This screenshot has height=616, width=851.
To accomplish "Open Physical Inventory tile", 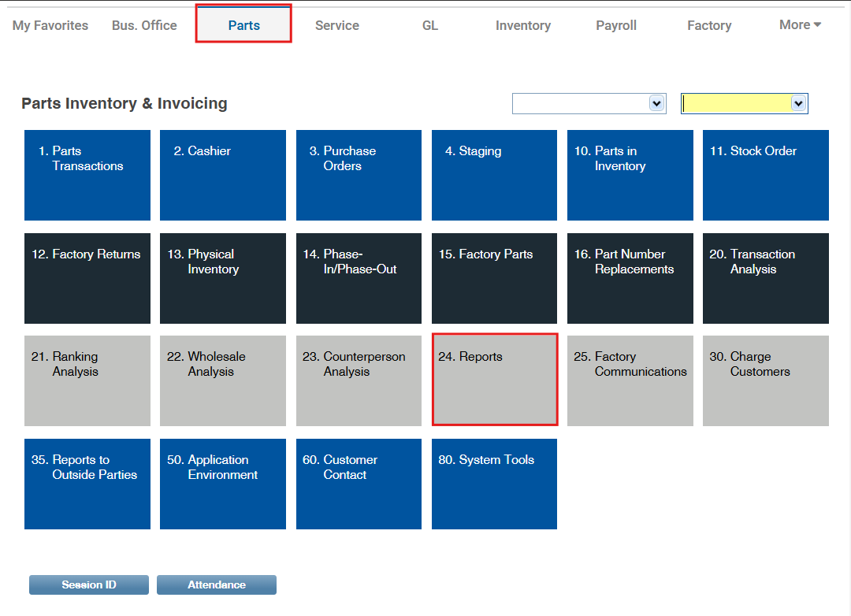I will click(x=222, y=278).
